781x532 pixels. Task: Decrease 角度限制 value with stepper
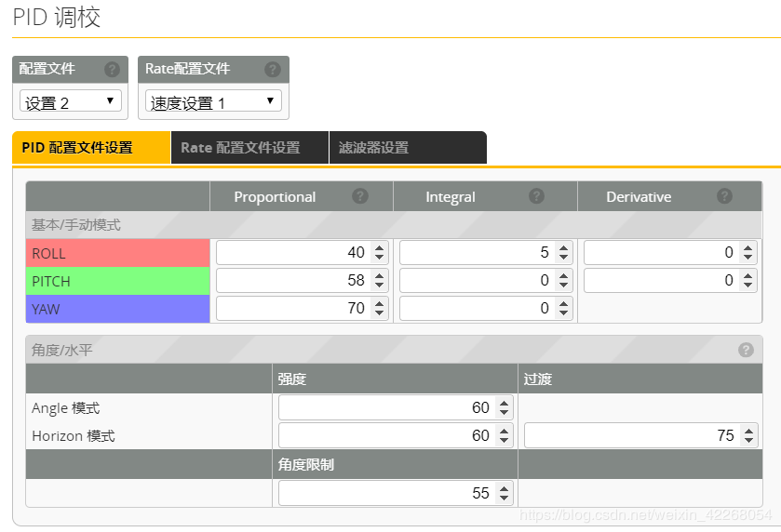click(504, 499)
